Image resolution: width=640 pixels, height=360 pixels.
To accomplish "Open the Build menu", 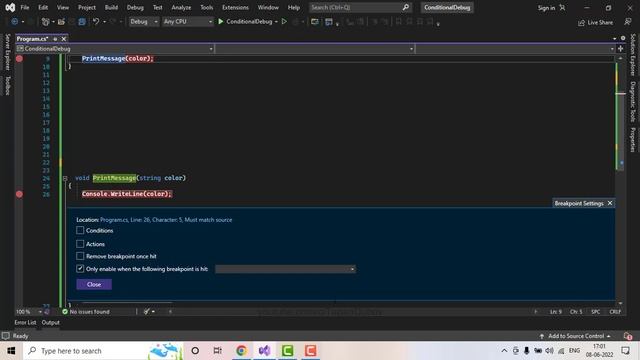I will 111,7.
